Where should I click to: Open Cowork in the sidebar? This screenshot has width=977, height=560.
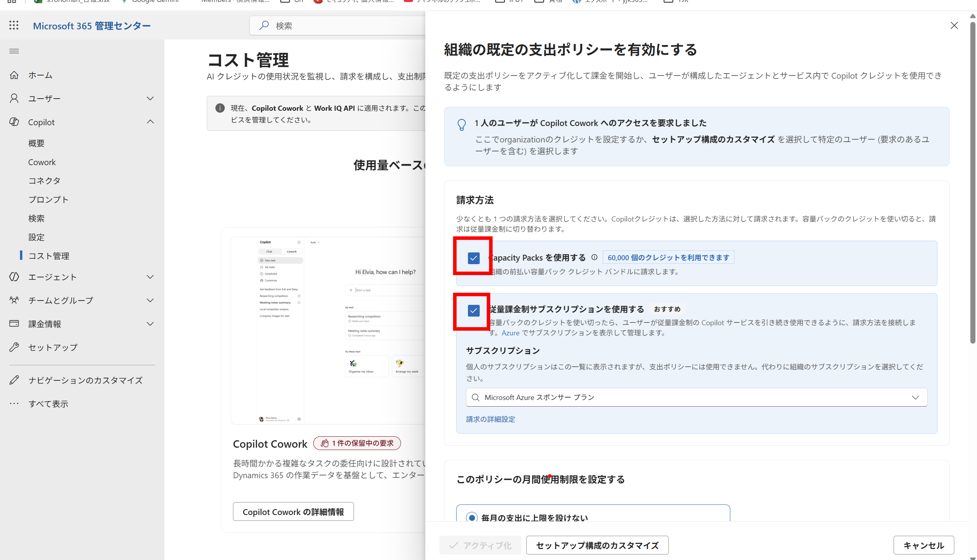click(x=42, y=162)
